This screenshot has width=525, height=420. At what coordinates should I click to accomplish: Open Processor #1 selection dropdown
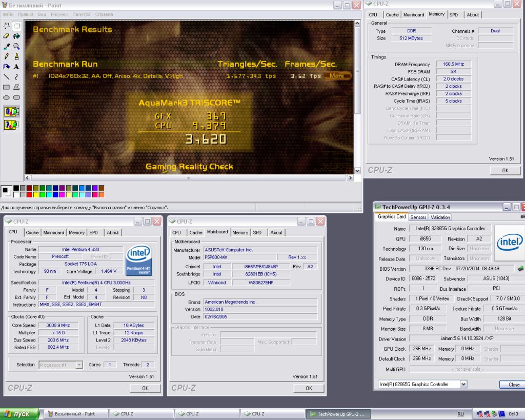pyautogui.click(x=79, y=365)
